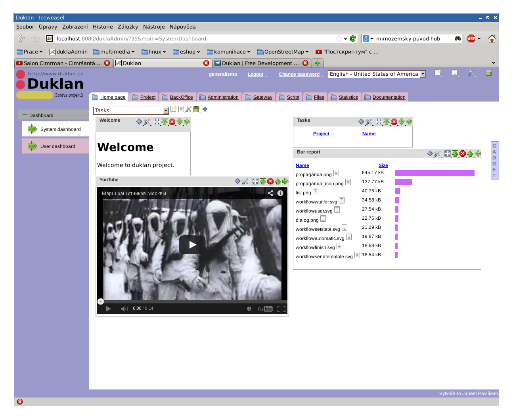Viewport: 513px width, 420px height.
Task: Expand the GADGET panel on the right
Action: (494, 160)
